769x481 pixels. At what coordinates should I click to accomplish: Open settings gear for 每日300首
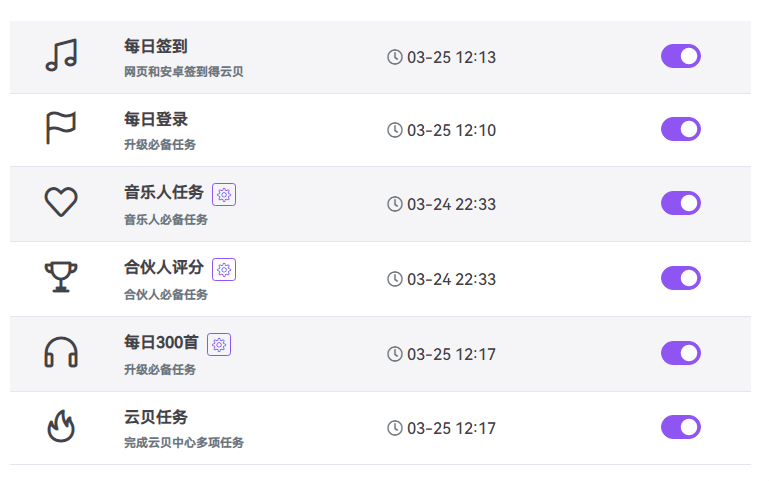[220, 344]
